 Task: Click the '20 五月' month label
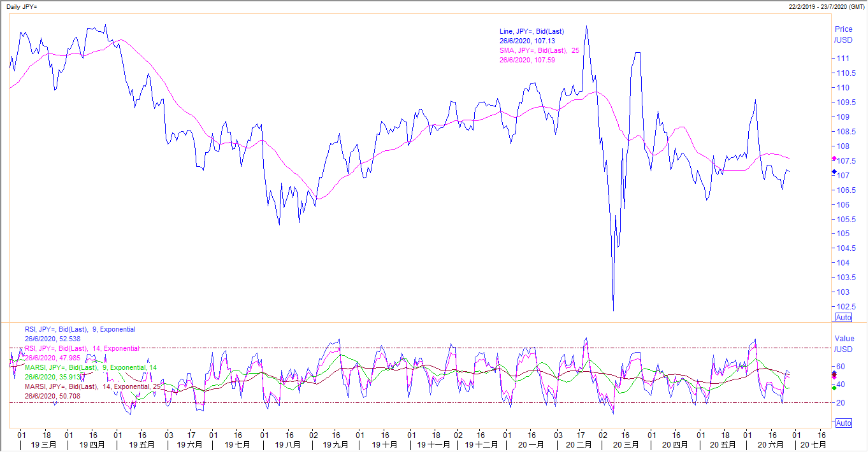(723, 444)
